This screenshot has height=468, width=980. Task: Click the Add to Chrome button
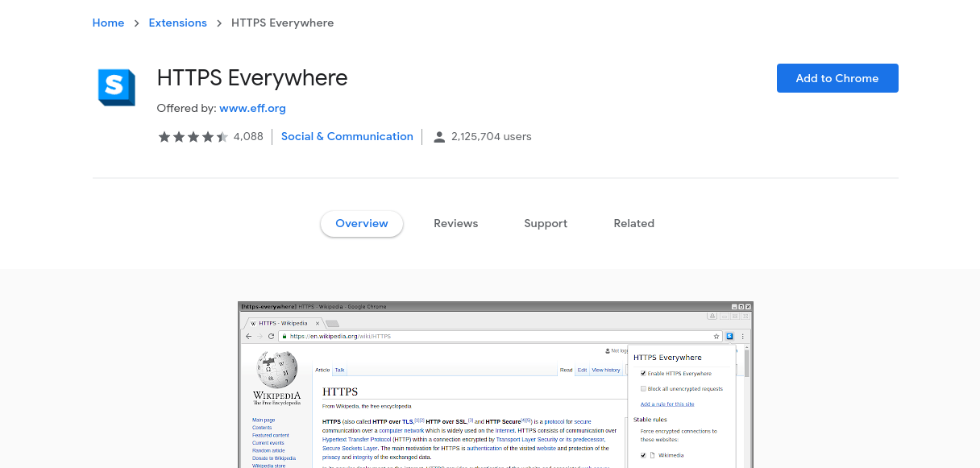837,78
